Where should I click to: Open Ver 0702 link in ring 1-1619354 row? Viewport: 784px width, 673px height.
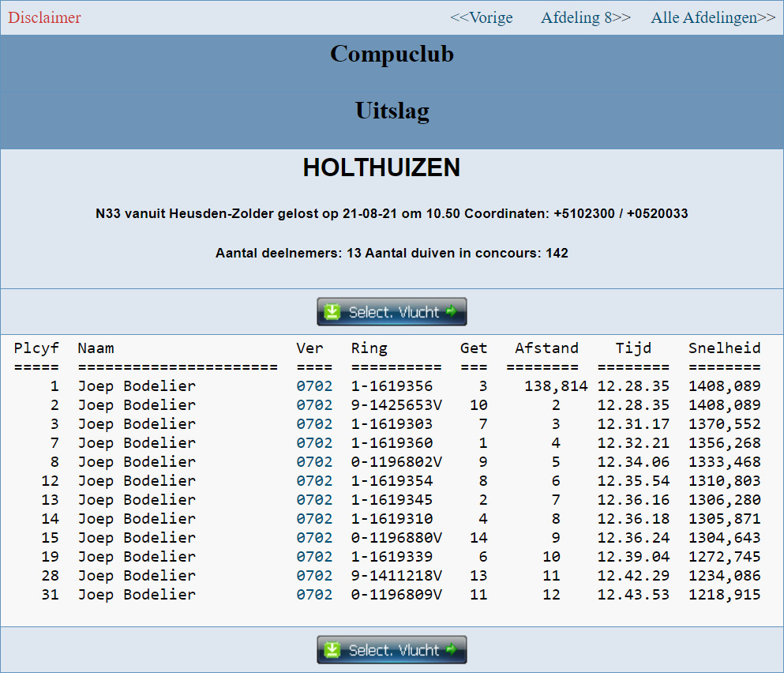click(x=314, y=481)
